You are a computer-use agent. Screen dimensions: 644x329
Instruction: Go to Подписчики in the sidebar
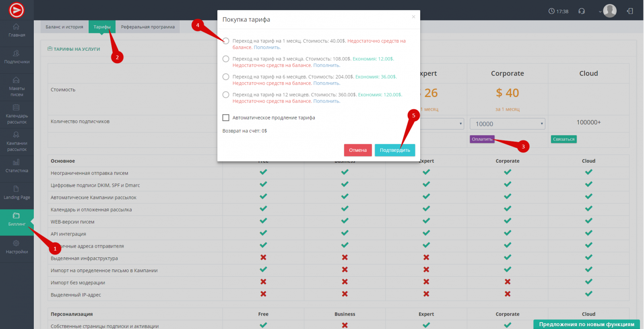click(x=17, y=57)
